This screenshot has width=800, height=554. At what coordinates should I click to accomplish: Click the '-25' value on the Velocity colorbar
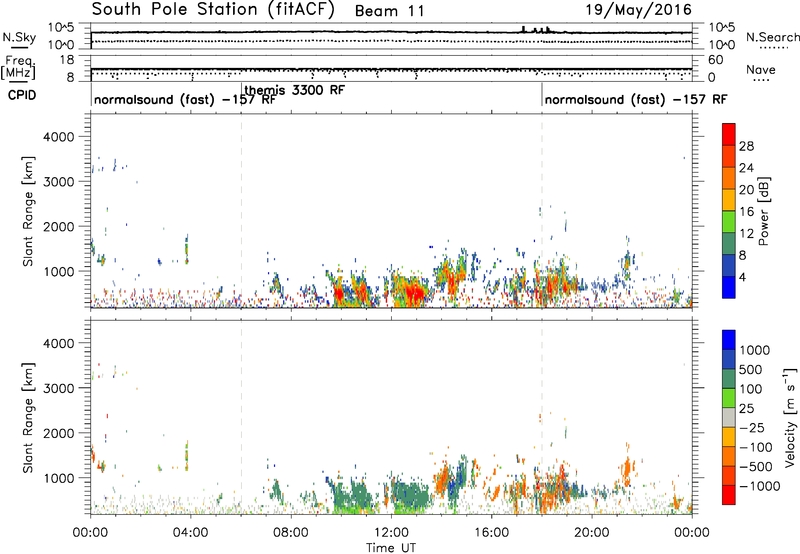coord(752,428)
